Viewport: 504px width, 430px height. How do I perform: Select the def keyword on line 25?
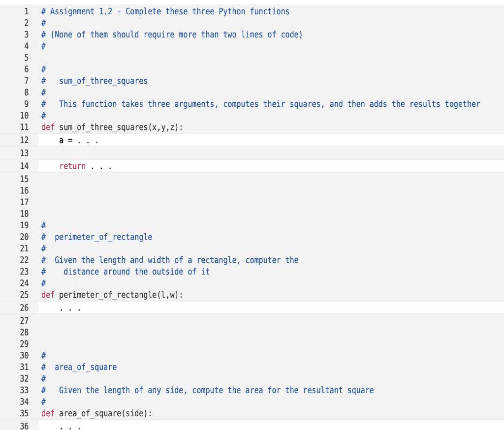pos(47,295)
